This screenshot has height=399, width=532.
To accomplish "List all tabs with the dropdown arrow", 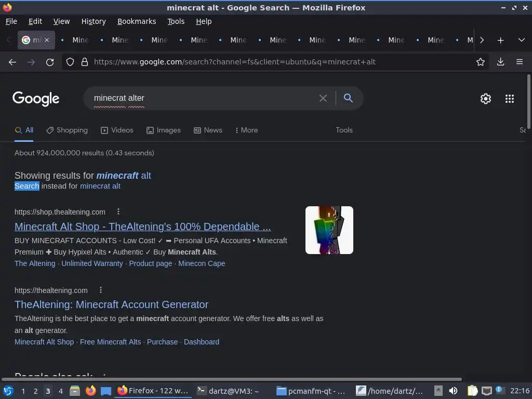I will tap(522, 40).
